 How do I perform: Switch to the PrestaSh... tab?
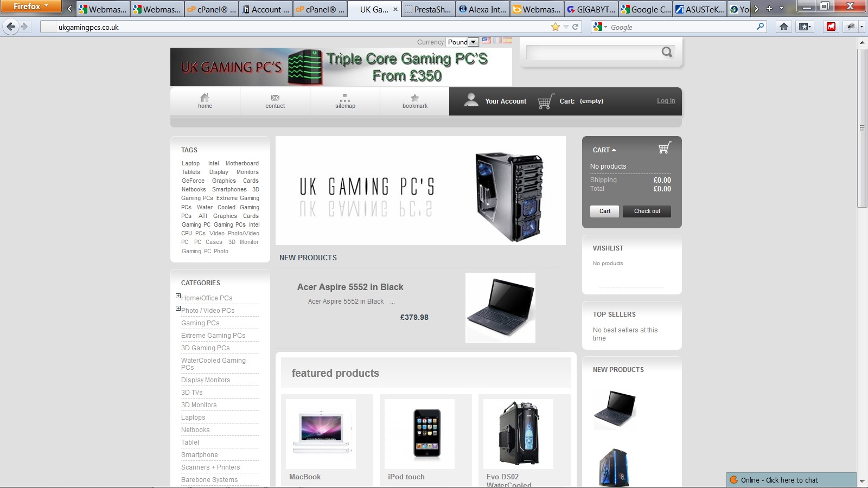point(428,9)
